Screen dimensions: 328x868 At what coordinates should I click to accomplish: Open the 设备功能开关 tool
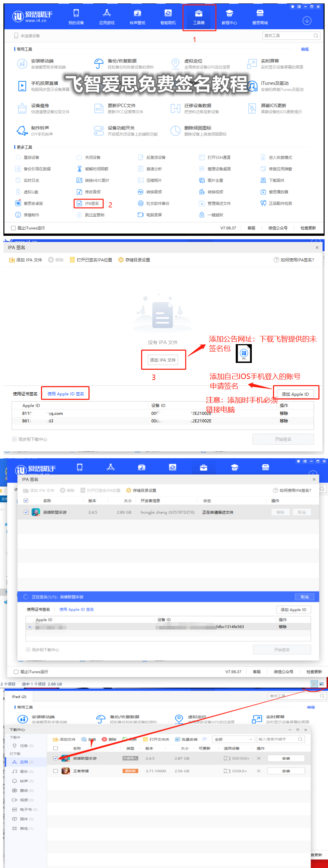pos(126,131)
